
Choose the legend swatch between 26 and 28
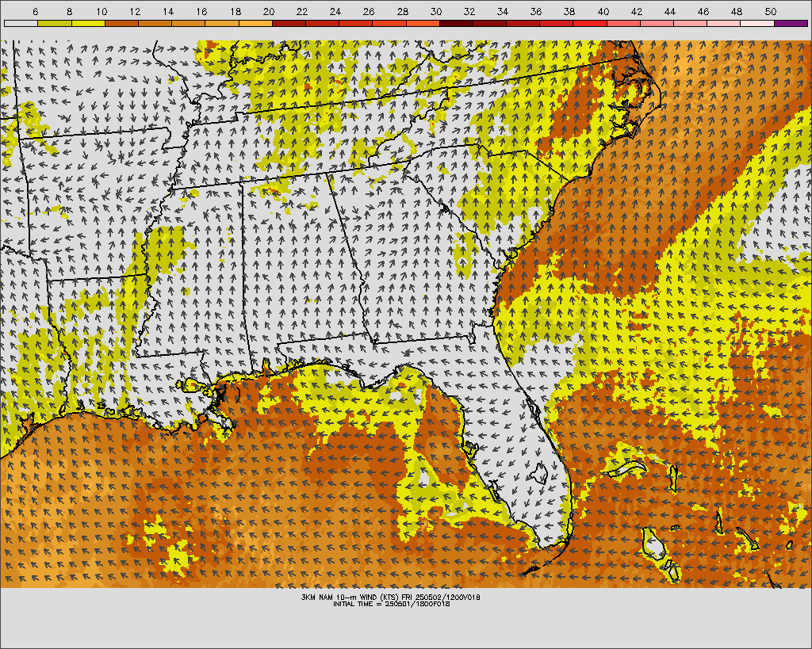[x=389, y=23]
